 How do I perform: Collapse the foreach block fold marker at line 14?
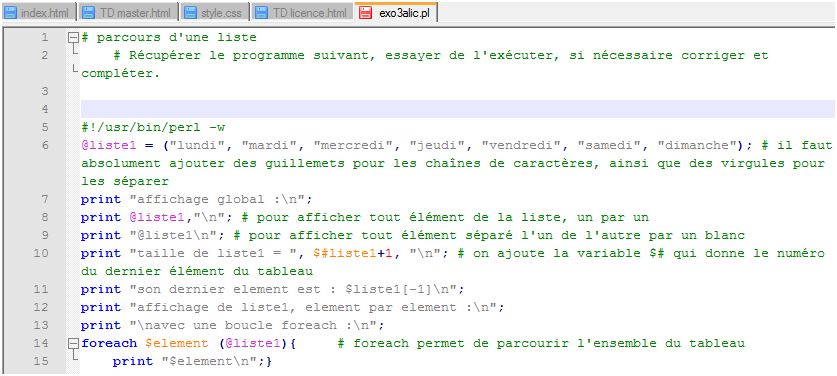point(74,343)
